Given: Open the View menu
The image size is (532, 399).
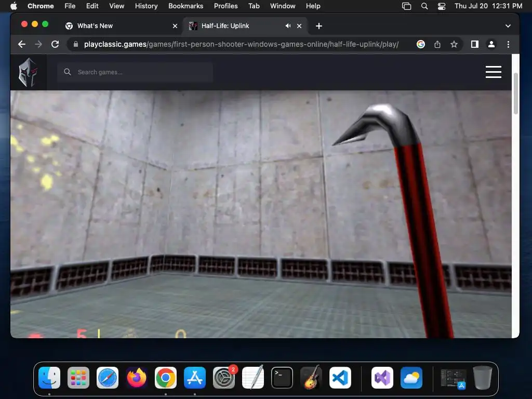Looking at the screenshot, I should pyautogui.click(x=116, y=6).
